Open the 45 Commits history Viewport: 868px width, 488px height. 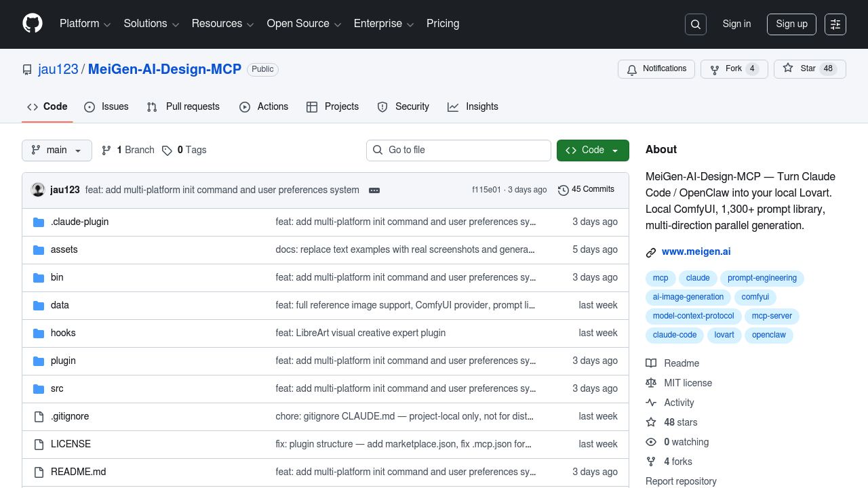coord(586,190)
